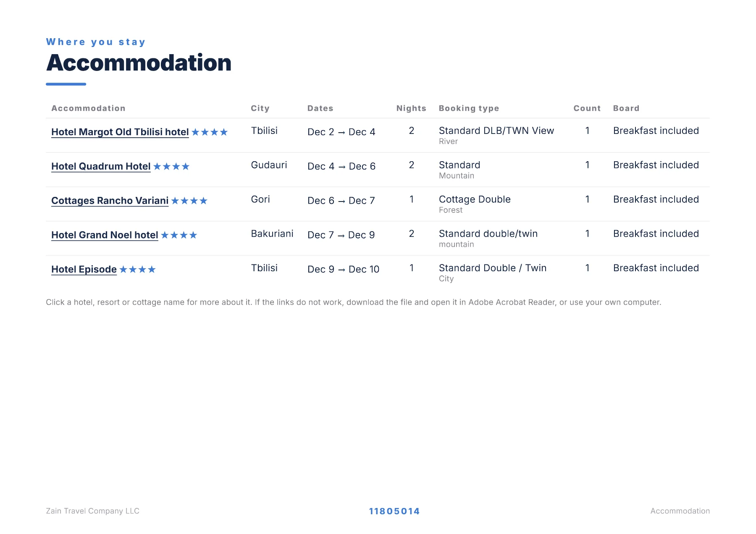
Task: Click the dates Dec 2 → Dec 4
Action: point(341,132)
